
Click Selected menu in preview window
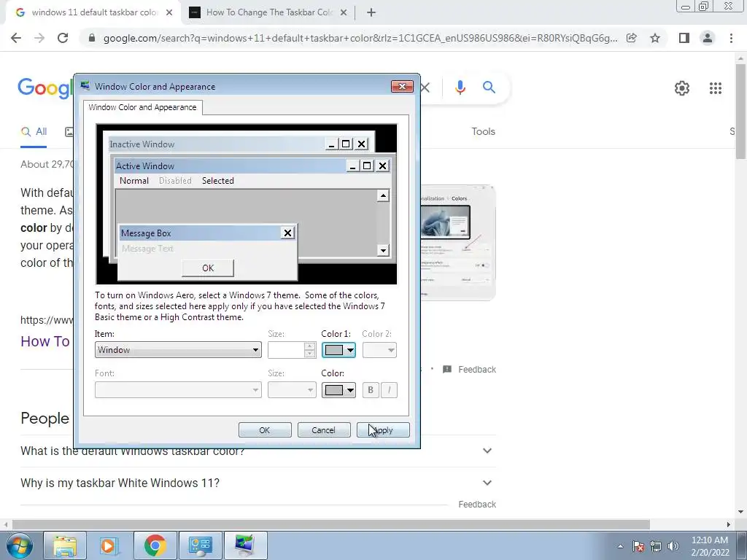pyautogui.click(x=217, y=181)
